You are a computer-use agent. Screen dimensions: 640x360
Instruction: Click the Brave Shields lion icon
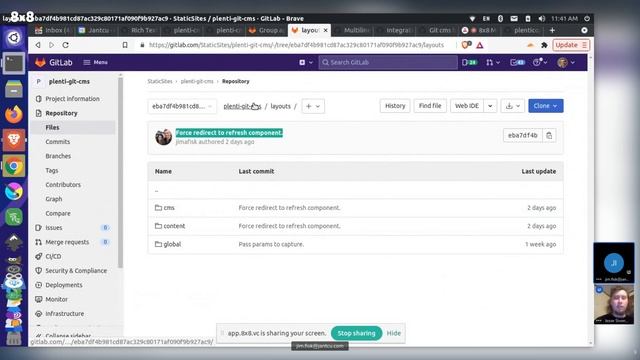466,45
